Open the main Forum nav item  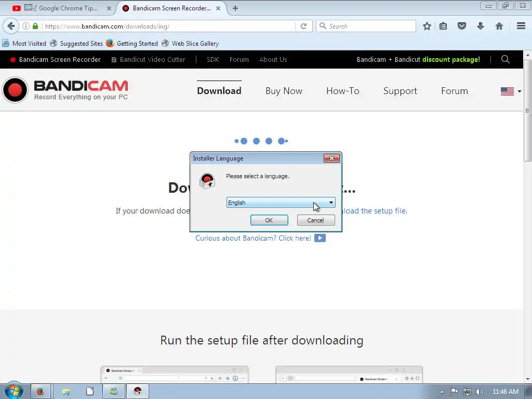tap(454, 91)
